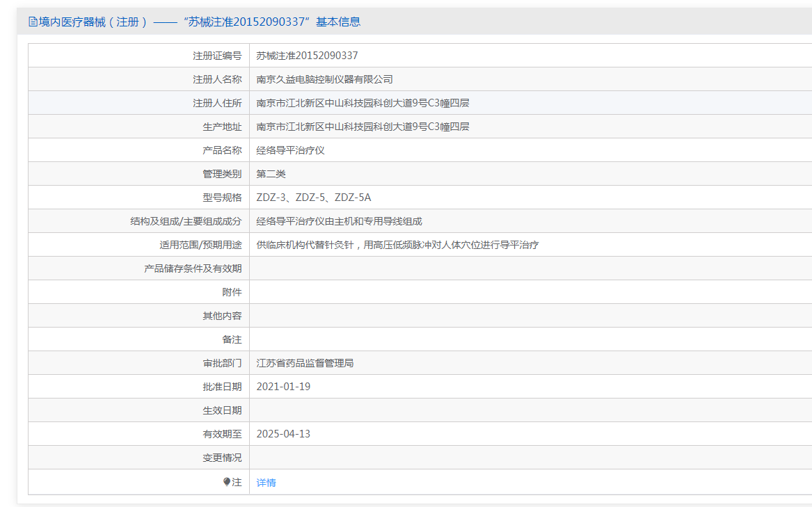812x507 pixels.
Task: Click the 其他内容 label
Action: (222, 316)
